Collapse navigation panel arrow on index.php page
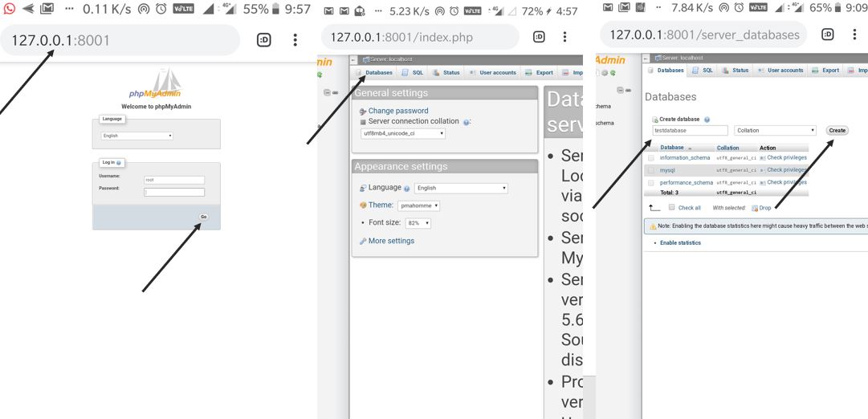The height and width of the screenshot is (419, 868). point(354,59)
